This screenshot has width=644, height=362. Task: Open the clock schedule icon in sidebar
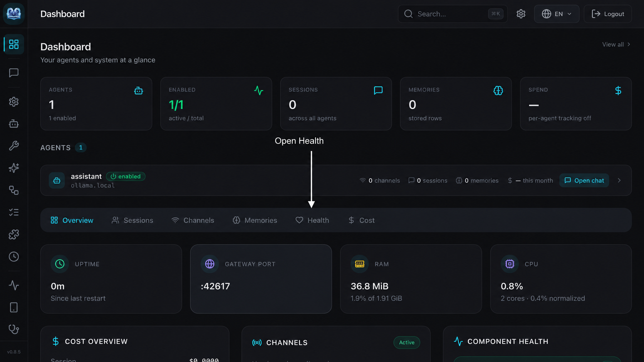coord(14,257)
